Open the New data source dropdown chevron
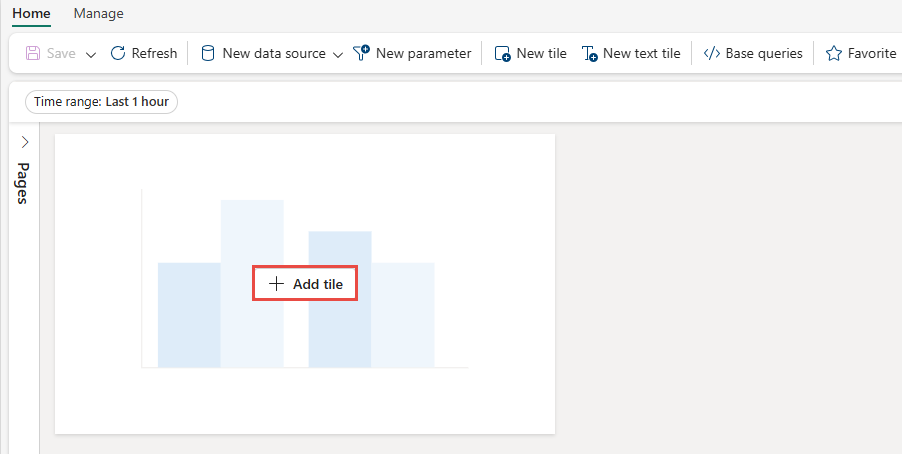Screen dimensions: 902x454 (338, 54)
